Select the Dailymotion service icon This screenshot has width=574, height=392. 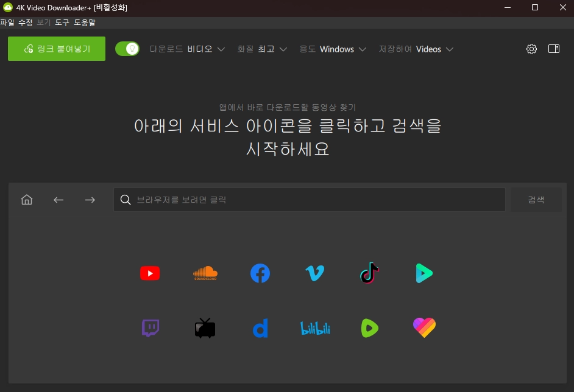click(260, 327)
